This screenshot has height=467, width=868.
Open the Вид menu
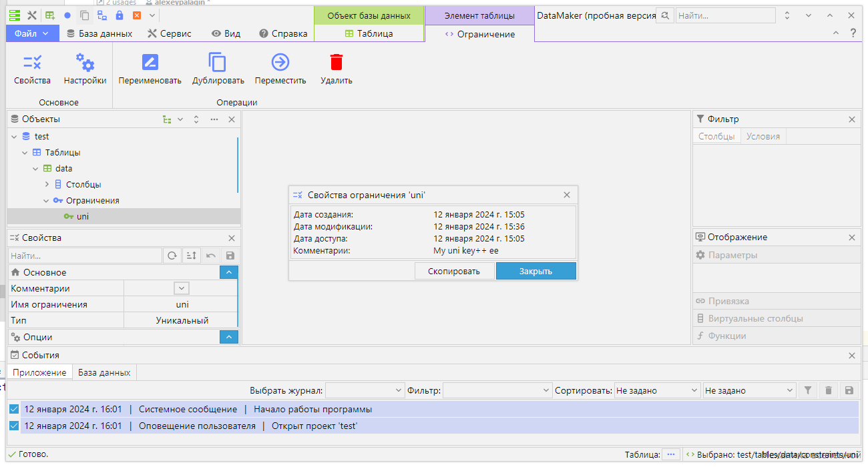coord(226,33)
